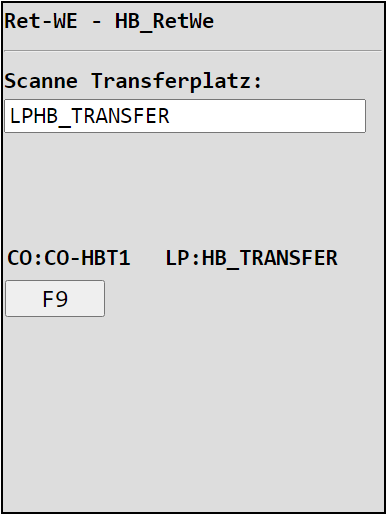387x515 pixels.
Task: Click the LP:HB_TRANSFER status text
Action: (252, 258)
